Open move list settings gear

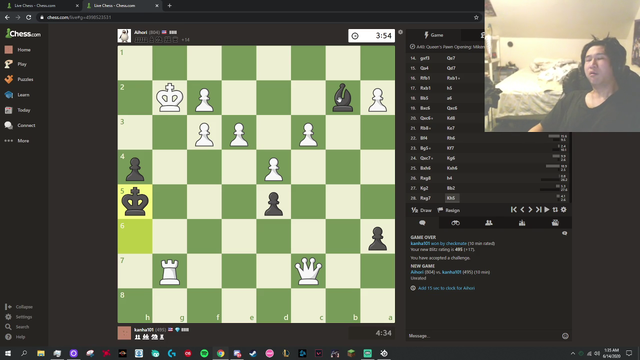[x=564, y=210]
